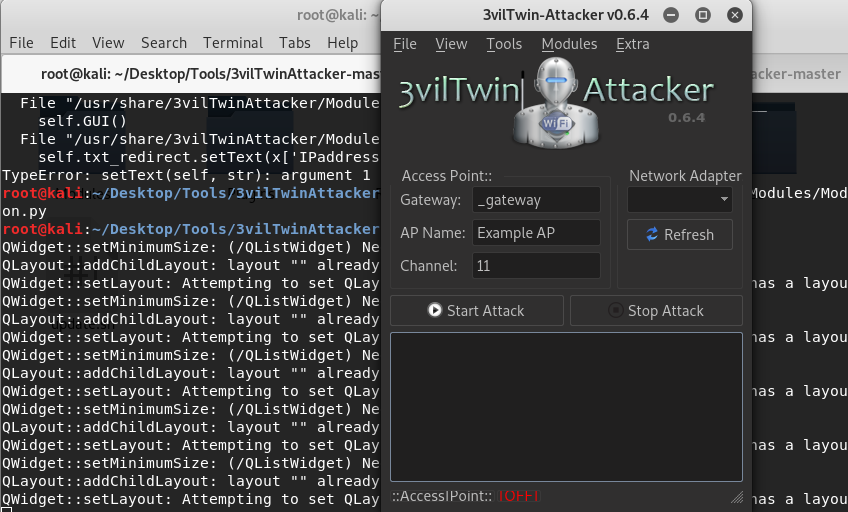
Task: Open the File menu in 3vilTwin-Attacker
Action: click(405, 44)
